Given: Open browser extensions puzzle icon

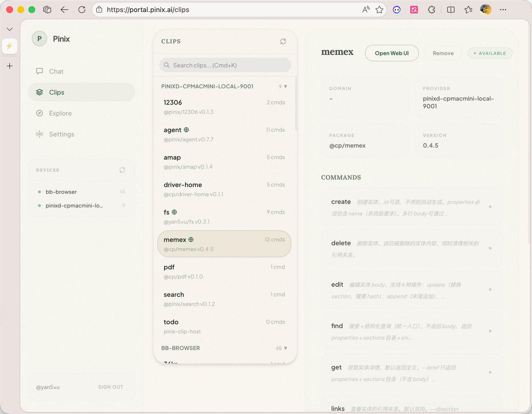Looking at the screenshot, I should 431,10.
